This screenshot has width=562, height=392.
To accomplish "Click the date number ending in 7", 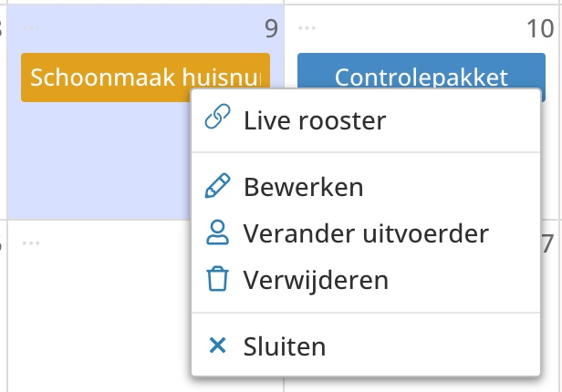I will pos(547,244).
